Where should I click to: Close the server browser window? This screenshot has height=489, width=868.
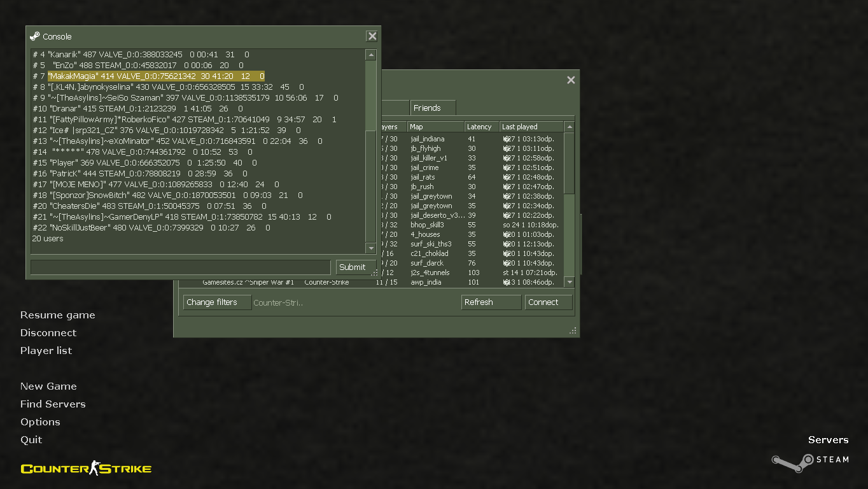[x=571, y=80]
